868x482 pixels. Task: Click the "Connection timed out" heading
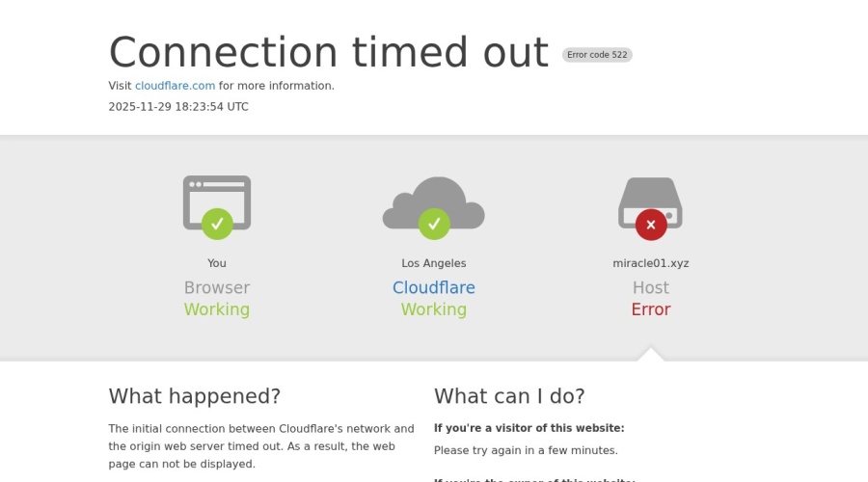pos(328,52)
